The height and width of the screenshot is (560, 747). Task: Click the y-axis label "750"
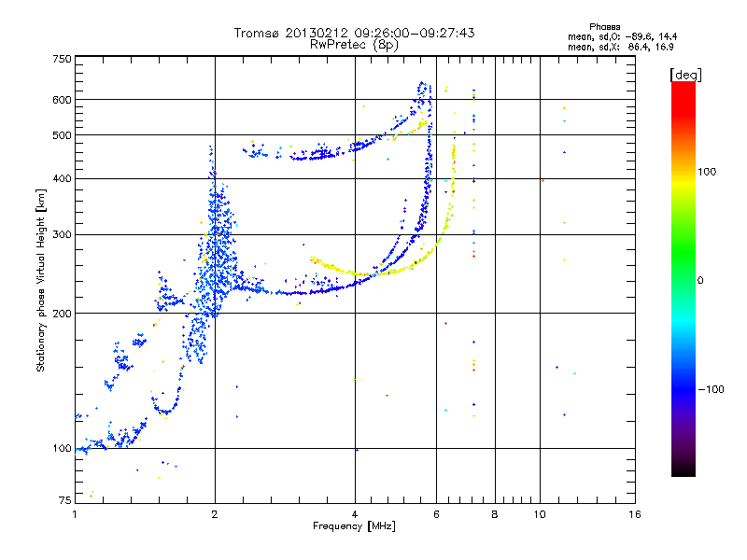tap(62, 59)
